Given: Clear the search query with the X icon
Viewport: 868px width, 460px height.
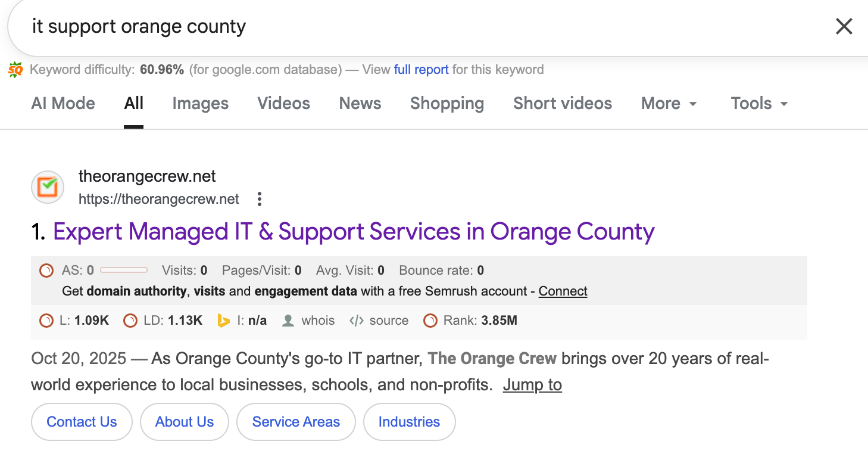Looking at the screenshot, I should click(844, 26).
